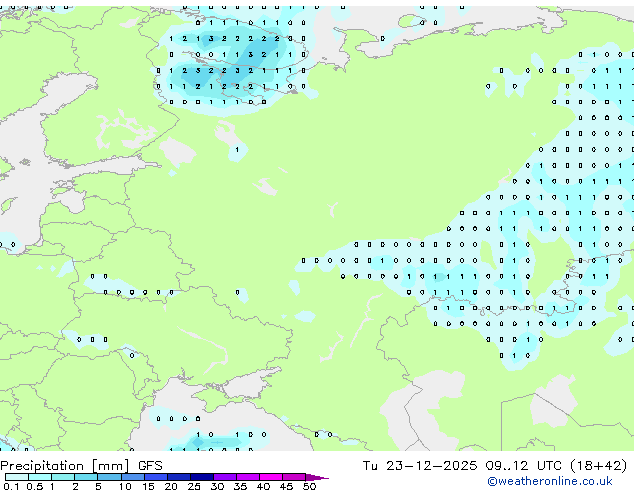Screen dimensions: 634x490
Task: Click the '(18+42)' forecast offset text
Action: [x=598, y=466]
